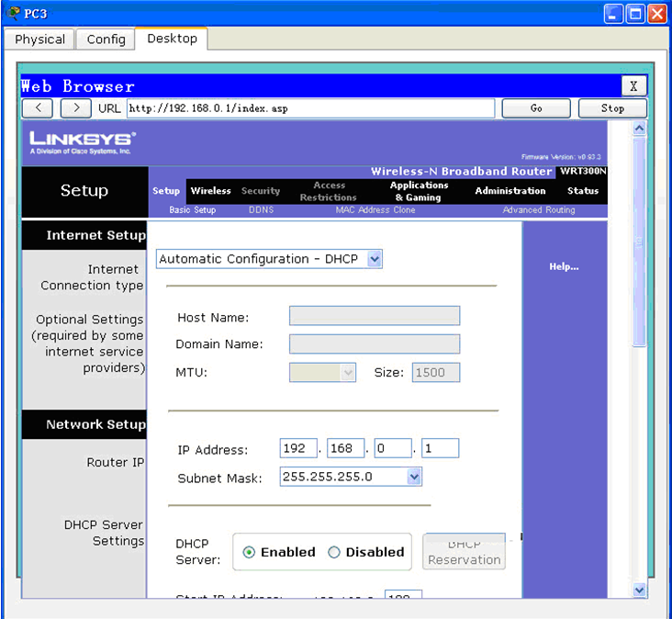
Task: Click the DHCP Reservation button
Action: coord(464,551)
